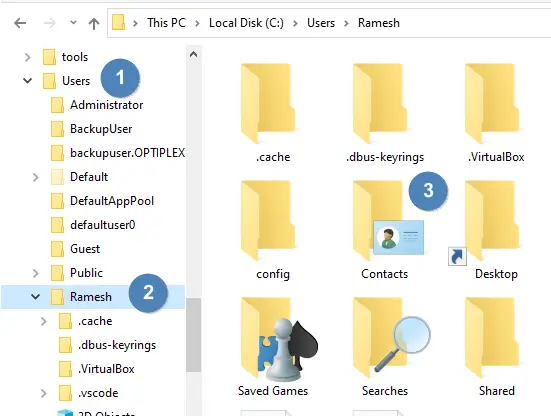The height and width of the screenshot is (416, 551).
Task: Select .vscode in navigation tree
Action: click(98, 393)
